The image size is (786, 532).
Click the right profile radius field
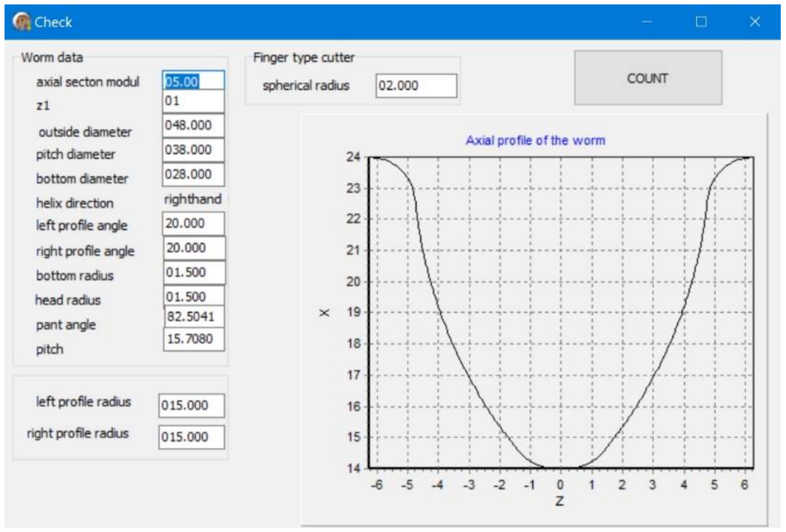pos(192,437)
